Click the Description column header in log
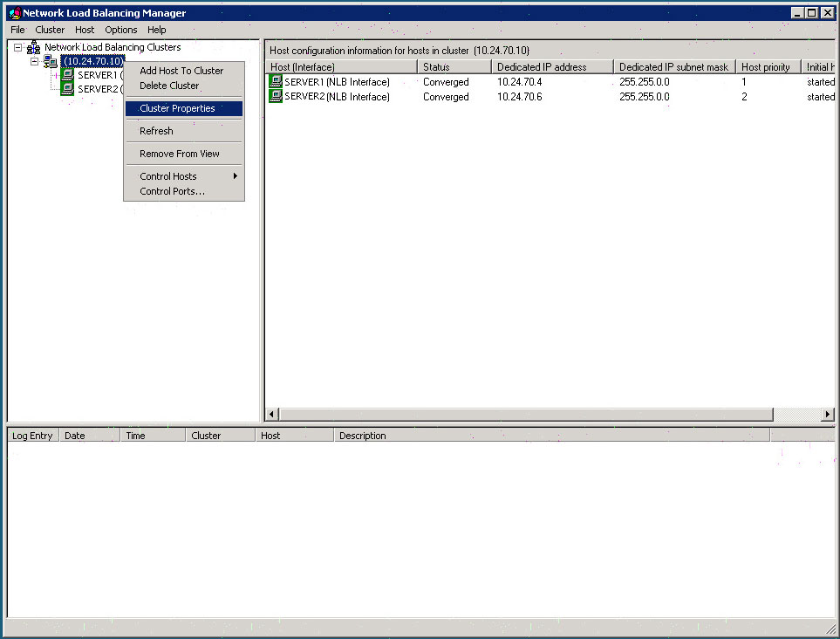 [552, 436]
